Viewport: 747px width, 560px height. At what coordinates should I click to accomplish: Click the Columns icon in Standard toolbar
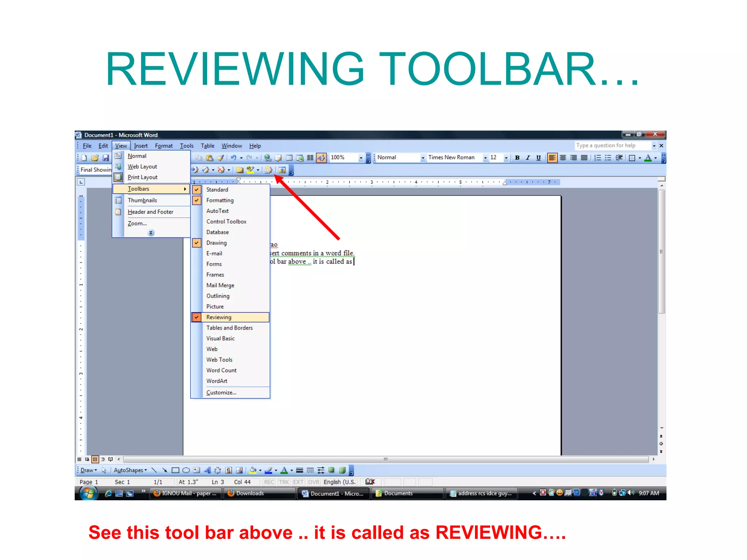(310, 158)
